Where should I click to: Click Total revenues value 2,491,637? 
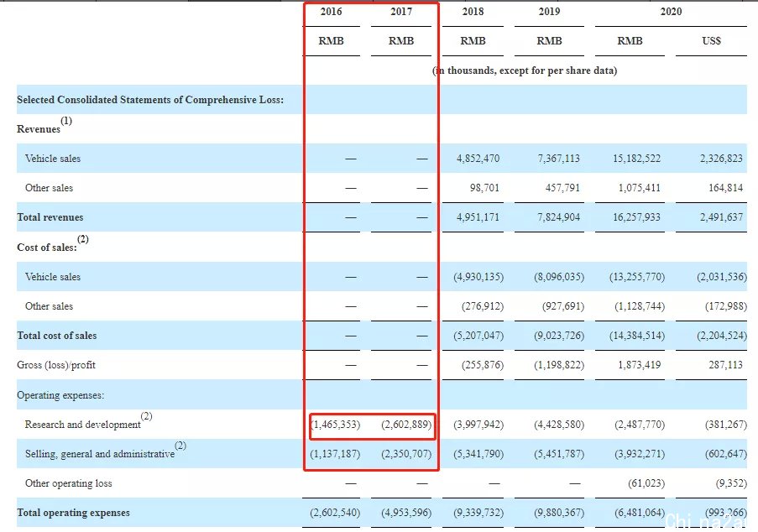[721, 217]
